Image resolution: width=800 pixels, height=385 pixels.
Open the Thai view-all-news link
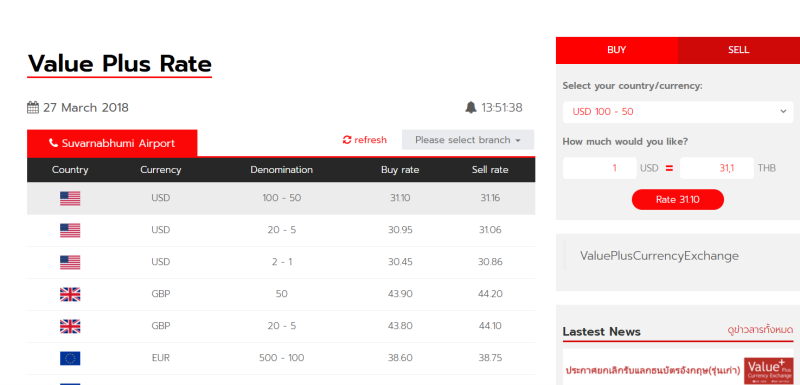(x=760, y=330)
